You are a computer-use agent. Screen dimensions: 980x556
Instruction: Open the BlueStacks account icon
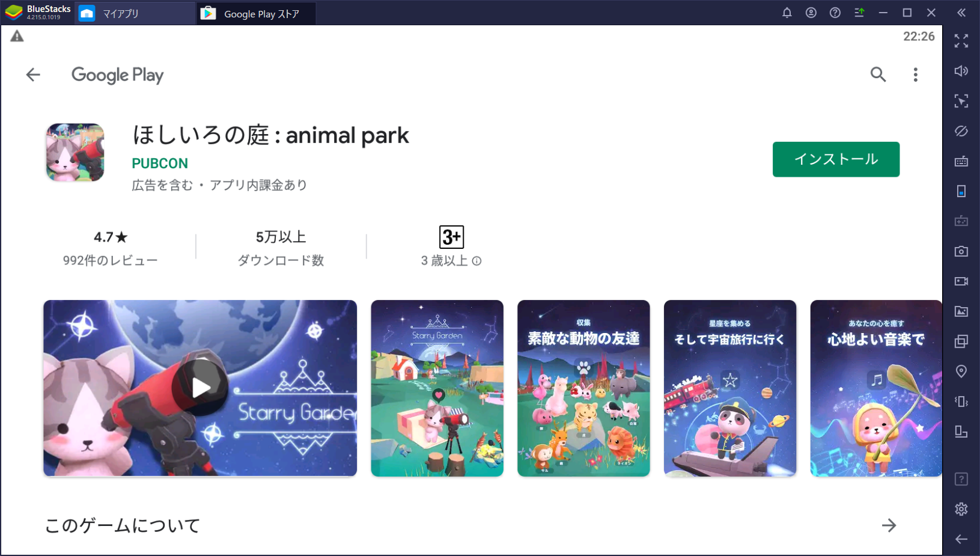coord(811,13)
